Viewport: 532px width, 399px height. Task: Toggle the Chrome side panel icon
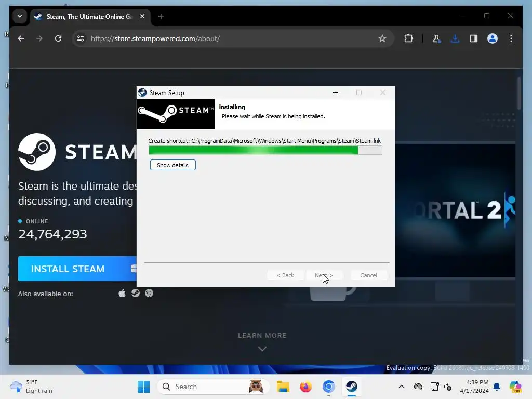tap(474, 38)
